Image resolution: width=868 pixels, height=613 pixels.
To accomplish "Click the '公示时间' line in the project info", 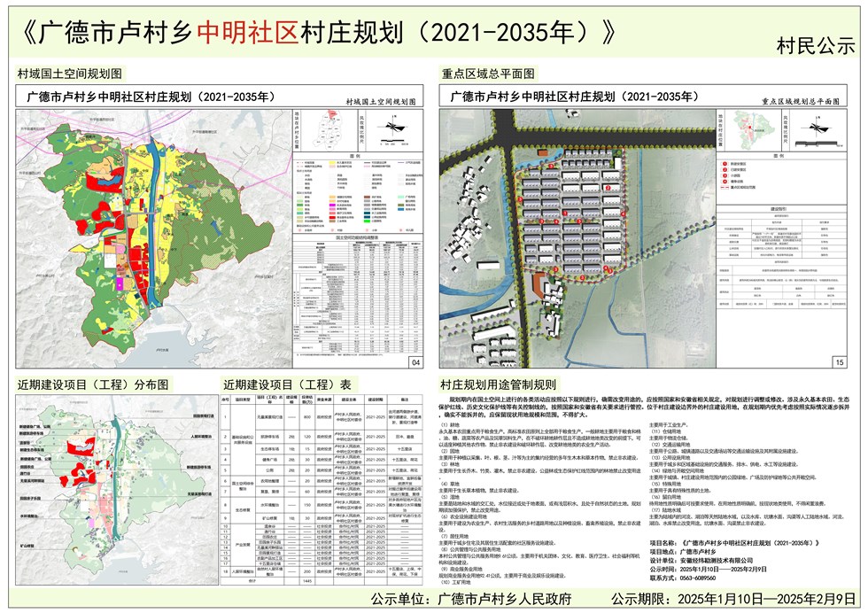I will [x=708, y=569].
